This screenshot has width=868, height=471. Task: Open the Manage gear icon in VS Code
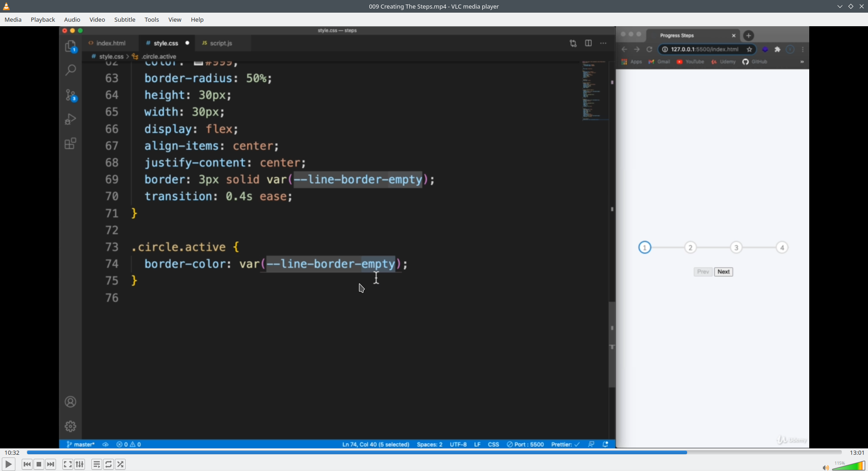click(71, 426)
